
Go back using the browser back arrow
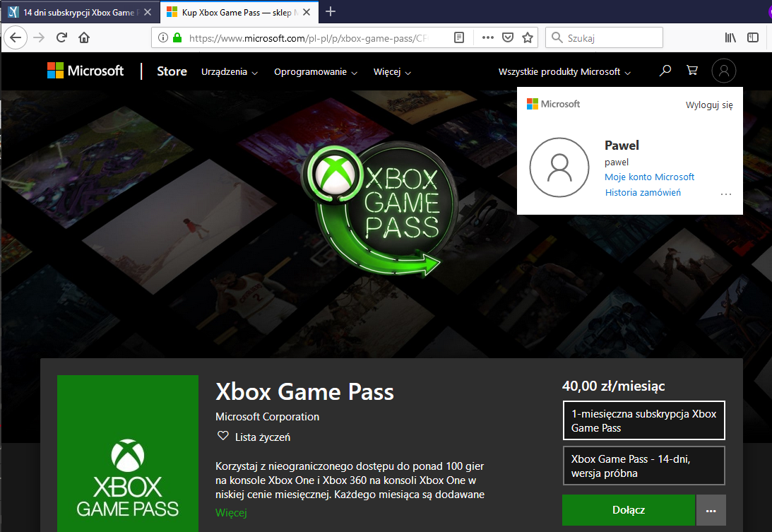(16, 37)
